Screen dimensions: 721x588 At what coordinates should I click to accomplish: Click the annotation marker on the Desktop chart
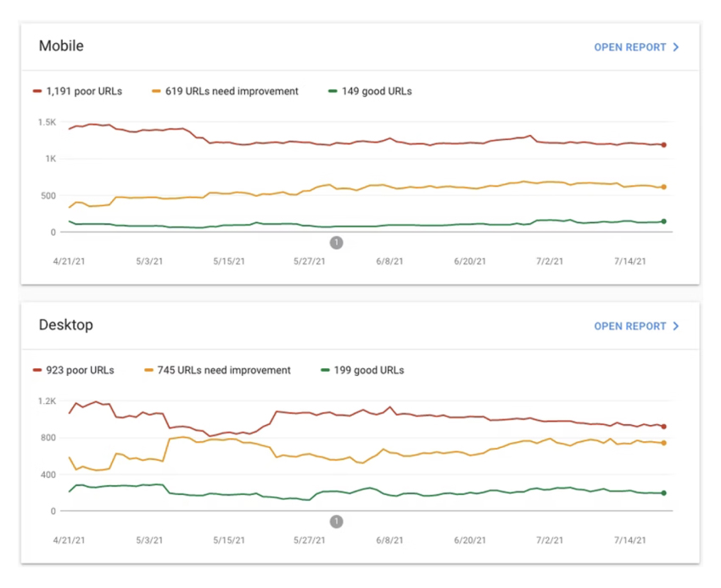pos(336,522)
